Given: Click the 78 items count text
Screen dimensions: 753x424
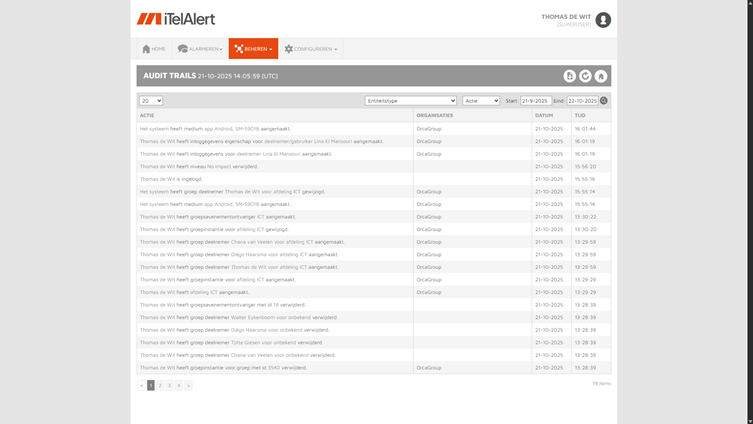Looking at the screenshot, I should tap(601, 384).
